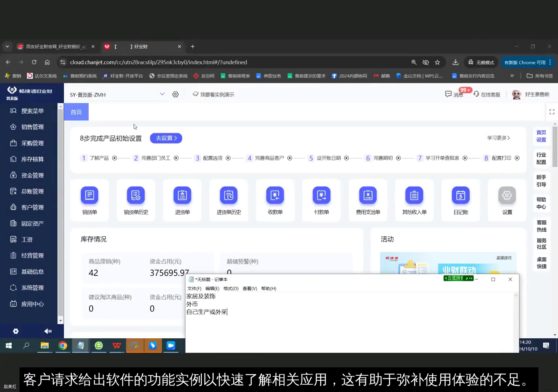558x392 pixels.
Task: Switch to the 用友好业财官网 browser tab
Action: point(56,46)
